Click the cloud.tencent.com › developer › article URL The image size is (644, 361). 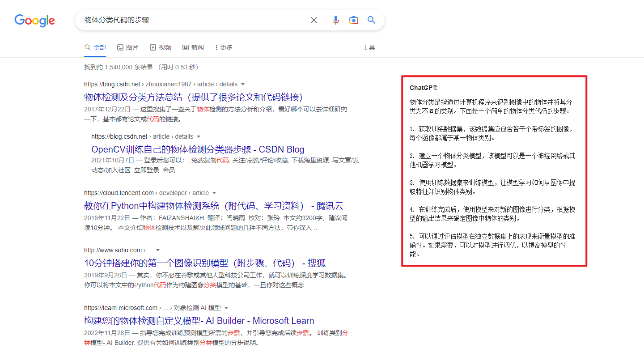[147, 193]
